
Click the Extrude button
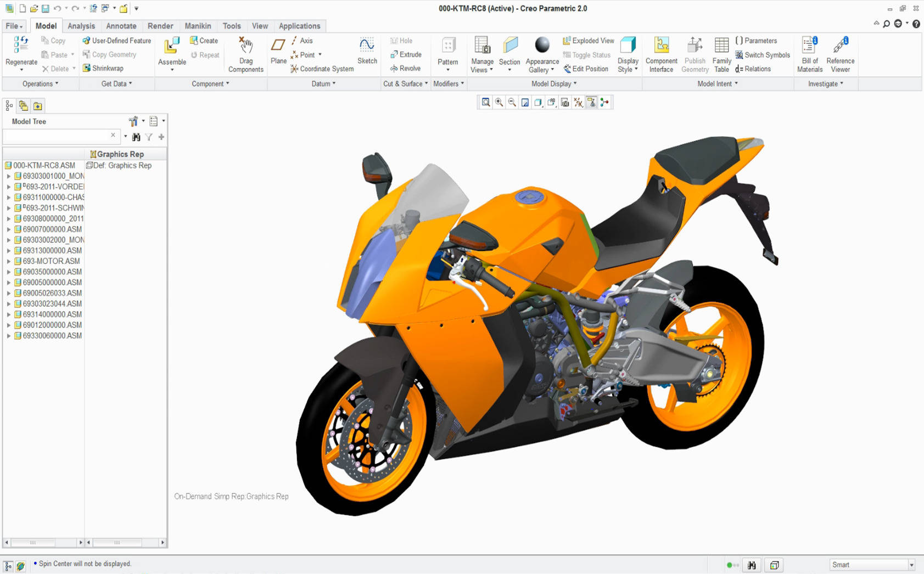click(406, 55)
